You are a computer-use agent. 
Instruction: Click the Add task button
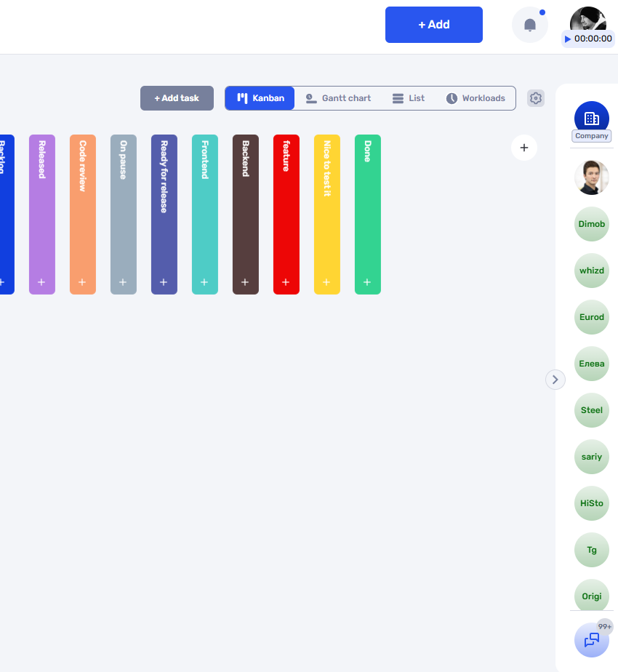(x=177, y=98)
